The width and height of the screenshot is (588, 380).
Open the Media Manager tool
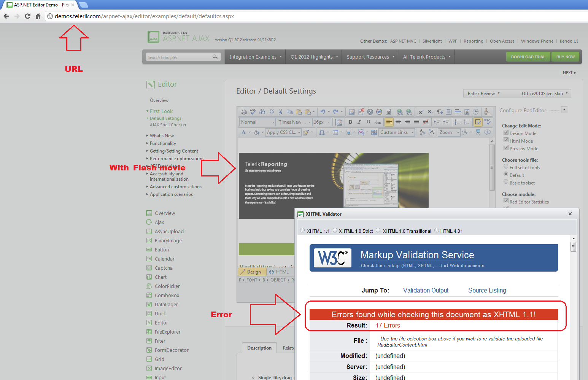(x=379, y=112)
